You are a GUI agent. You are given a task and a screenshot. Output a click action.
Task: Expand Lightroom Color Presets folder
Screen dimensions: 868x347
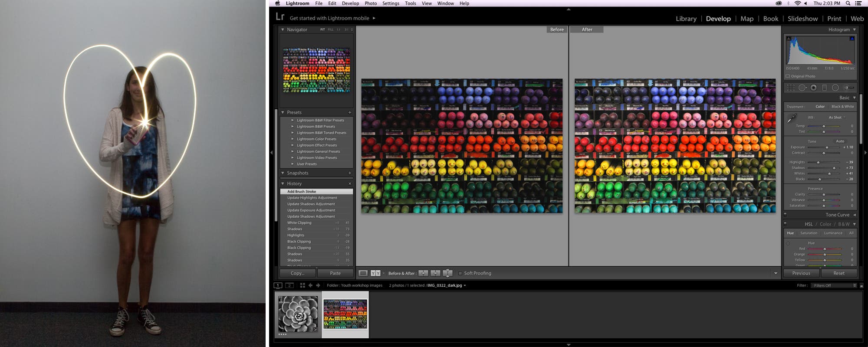tap(293, 139)
